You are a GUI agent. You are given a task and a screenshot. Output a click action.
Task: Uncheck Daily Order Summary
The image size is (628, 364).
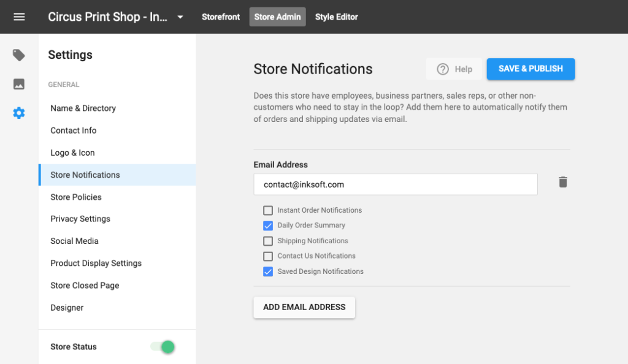tap(268, 226)
